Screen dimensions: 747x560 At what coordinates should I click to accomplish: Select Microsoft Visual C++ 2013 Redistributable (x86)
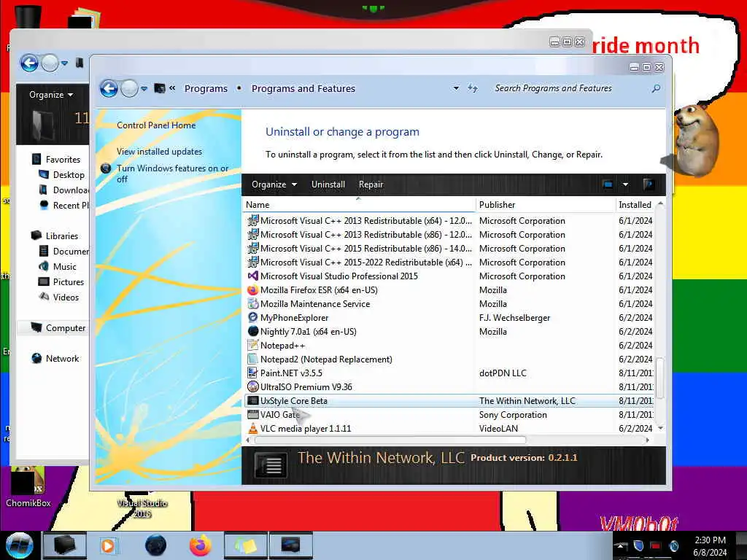[x=366, y=235]
